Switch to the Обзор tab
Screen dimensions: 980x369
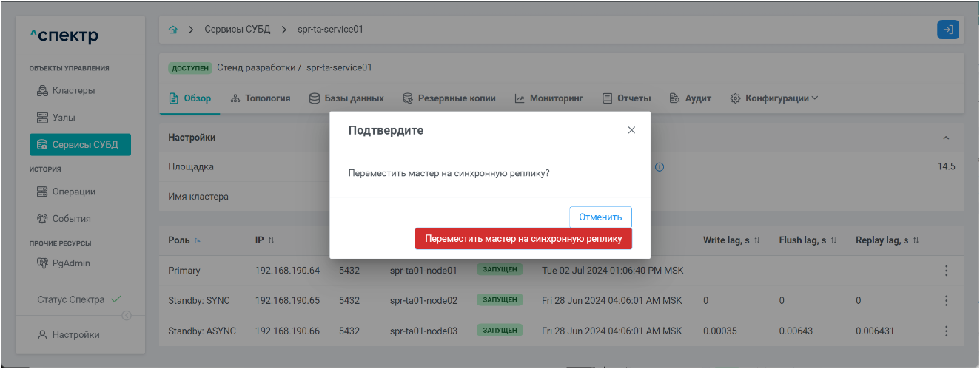(x=190, y=98)
